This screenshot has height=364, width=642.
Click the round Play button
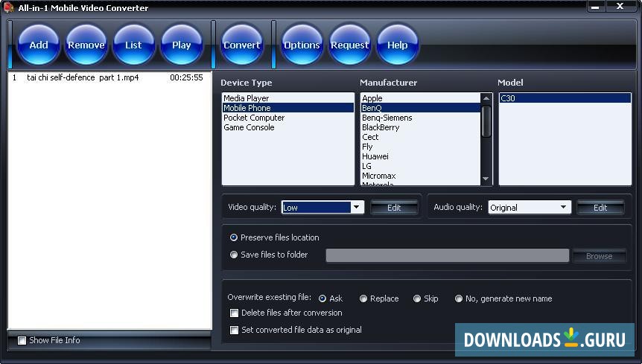(x=182, y=45)
